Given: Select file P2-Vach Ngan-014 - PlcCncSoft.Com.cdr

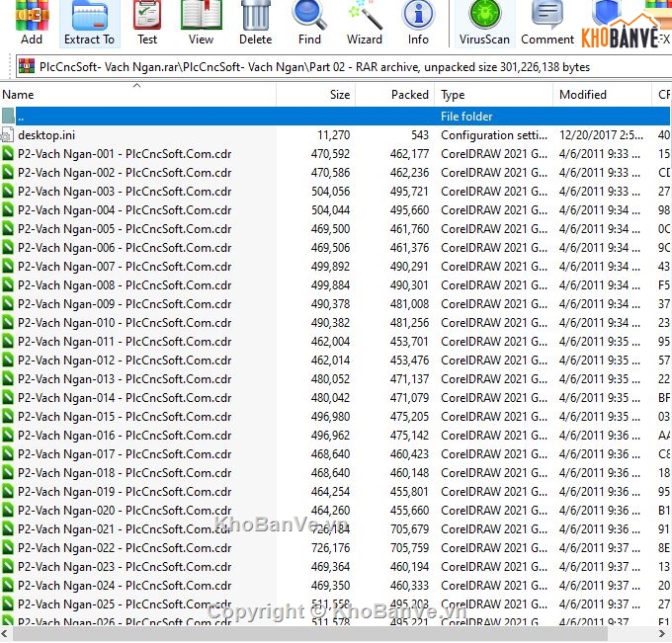Looking at the screenshot, I should [x=125, y=397].
